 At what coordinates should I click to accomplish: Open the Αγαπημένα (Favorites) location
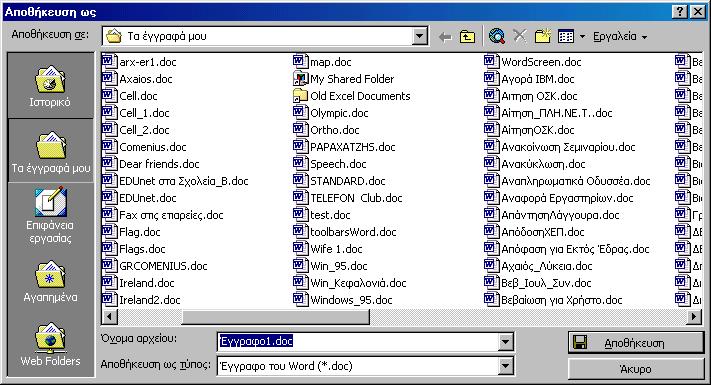pyautogui.click(x=50, y=281)
